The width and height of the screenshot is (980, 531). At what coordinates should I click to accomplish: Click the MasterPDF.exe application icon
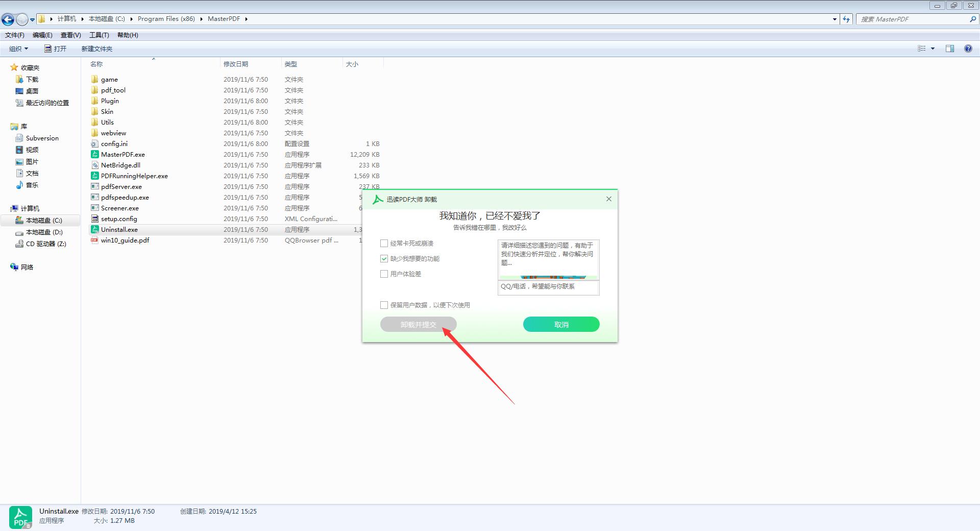[x=94, y=154]
